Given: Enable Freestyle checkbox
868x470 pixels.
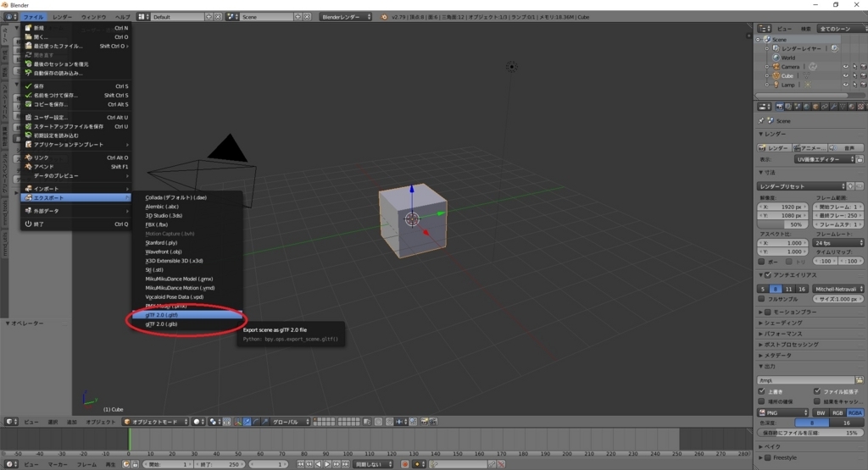Looking at the screenshot, I should click(768, 458).
